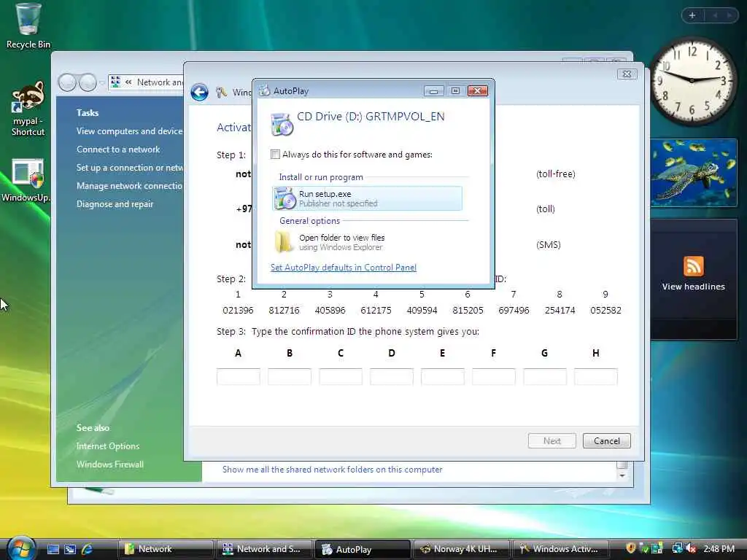Image resolution: width=747 pixels, height=560 pixels.
Task: Click scrollbar down arrow in Network window
Action: pos(622,475)
